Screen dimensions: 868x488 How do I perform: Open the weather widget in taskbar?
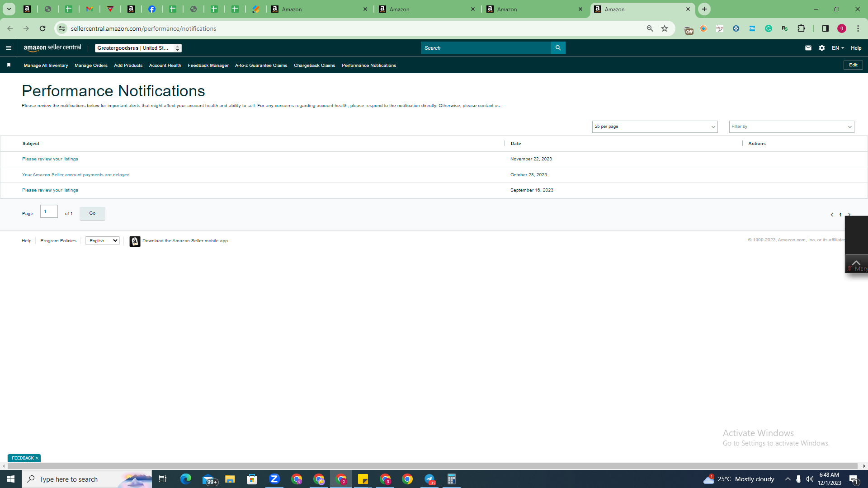[x=739, y=479]
